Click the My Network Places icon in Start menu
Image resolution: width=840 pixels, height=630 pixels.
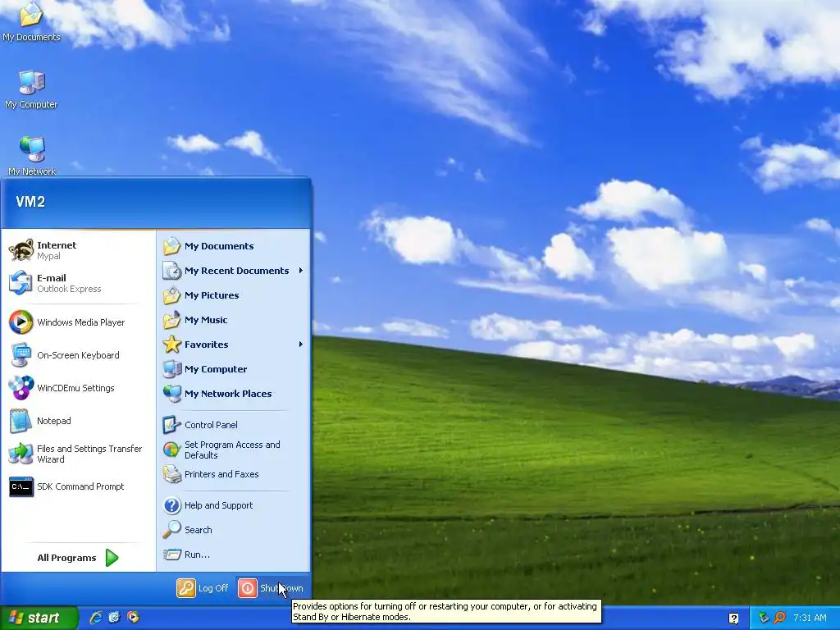click(x=172, y=394)
